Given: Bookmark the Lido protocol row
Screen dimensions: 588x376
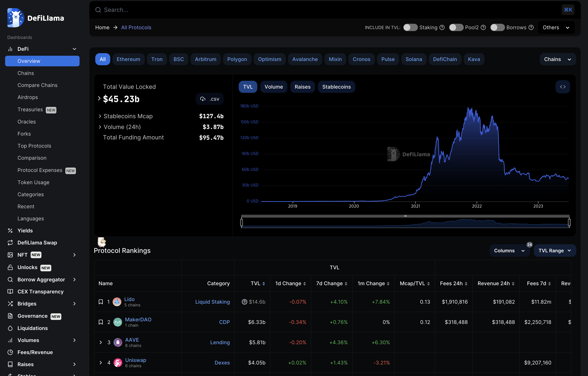Looking at the screenshot, I should pyautogui.click(x=101, y=302).
